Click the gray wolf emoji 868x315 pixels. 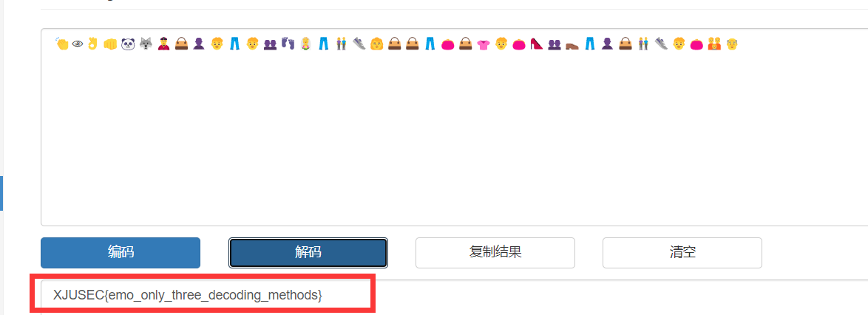pos(146,44)
